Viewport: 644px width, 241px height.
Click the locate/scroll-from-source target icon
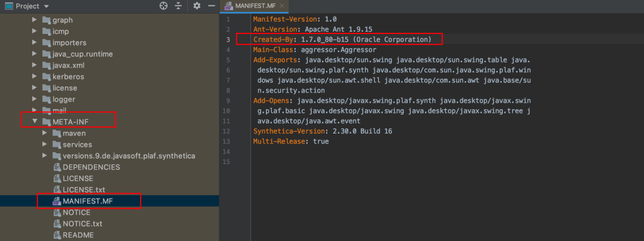[163, 6]
